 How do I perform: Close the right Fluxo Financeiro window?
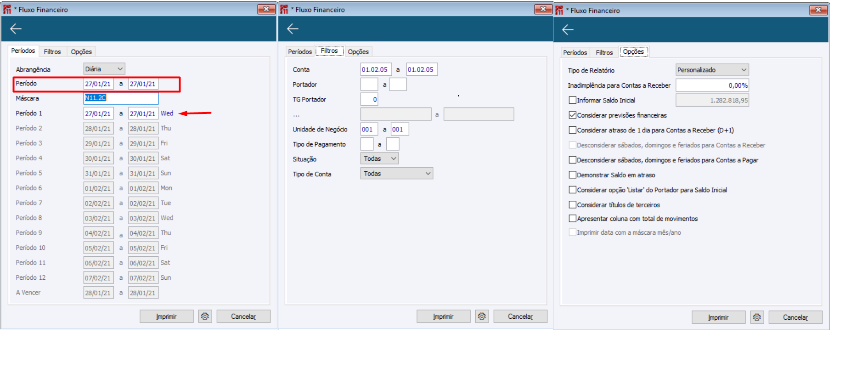pos(818,10)
